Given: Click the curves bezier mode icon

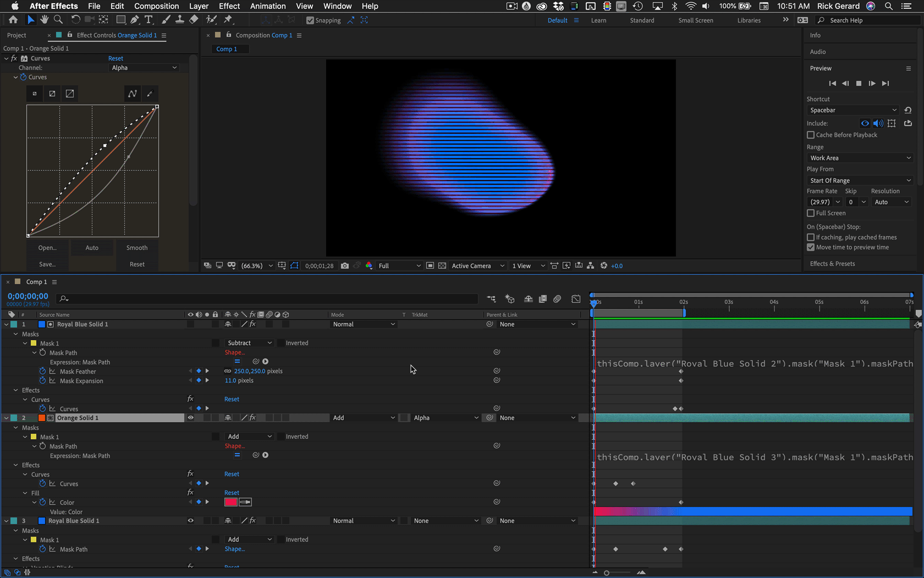Looking at the screenshot, I should tap(133, 94).
